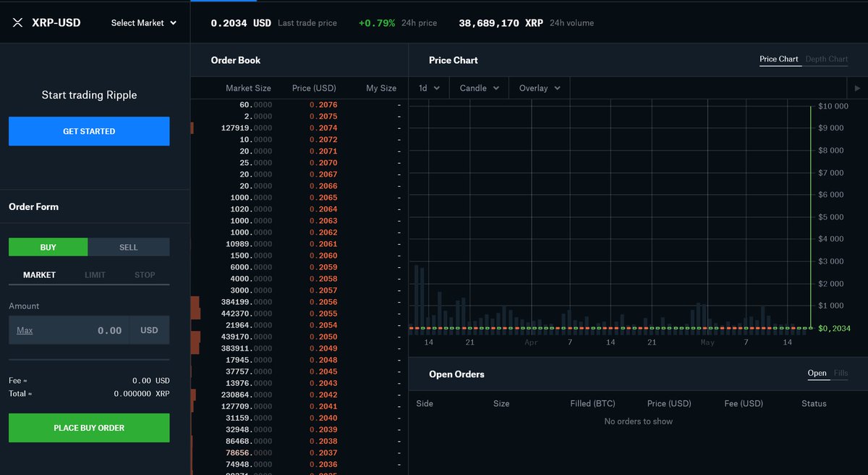Select the order book price 0.2065
Viewport: 868px width, 475px height.
pos(323,198)
